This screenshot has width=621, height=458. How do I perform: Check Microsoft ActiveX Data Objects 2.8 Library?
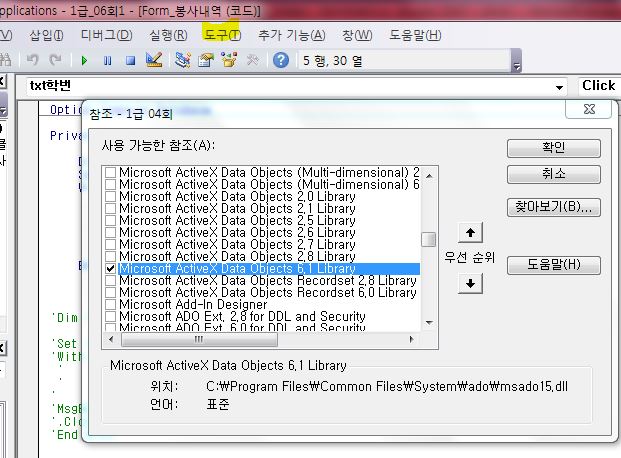[x=111, y=257]
